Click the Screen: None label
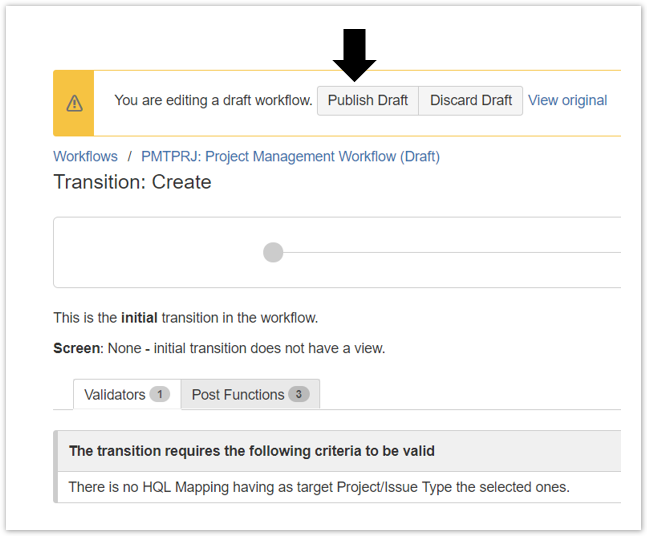The image size is (647, 536). [218, 348]
